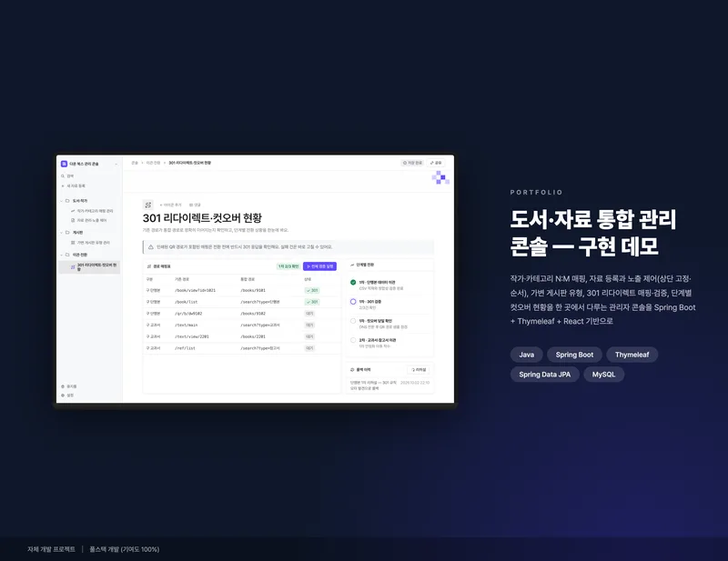This screenshot has width=728, height=561.
Task: Open the variable board type management page
Action: [x=90, y=243]
